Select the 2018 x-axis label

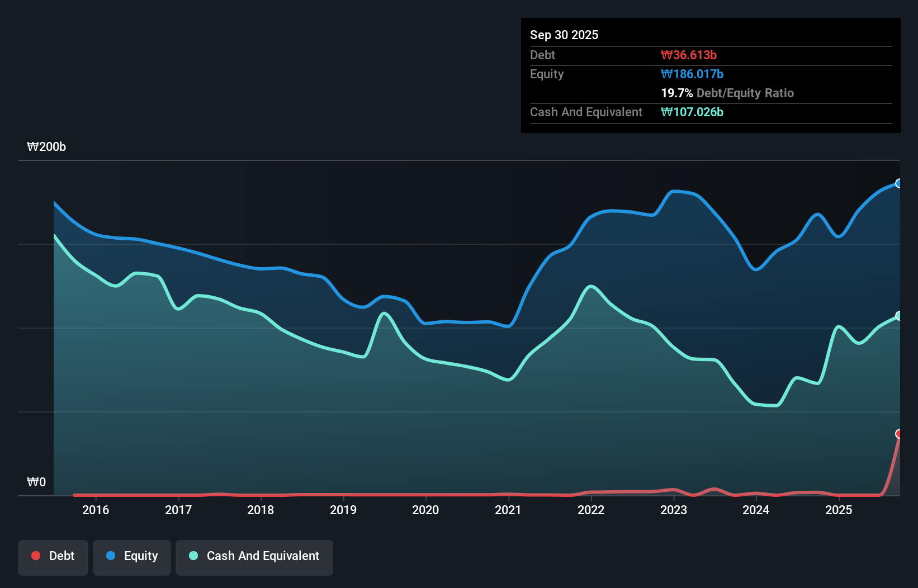tap(261, 510)
